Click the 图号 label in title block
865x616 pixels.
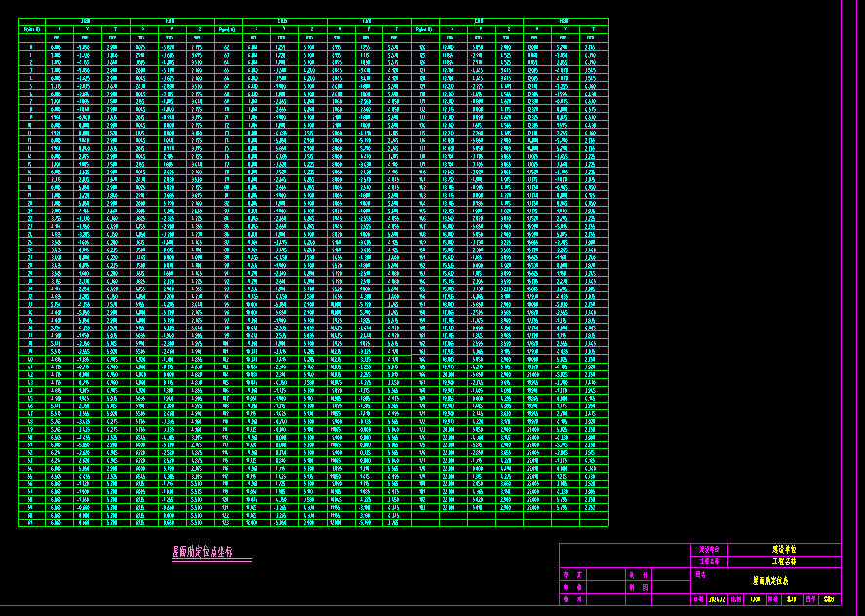811,599
